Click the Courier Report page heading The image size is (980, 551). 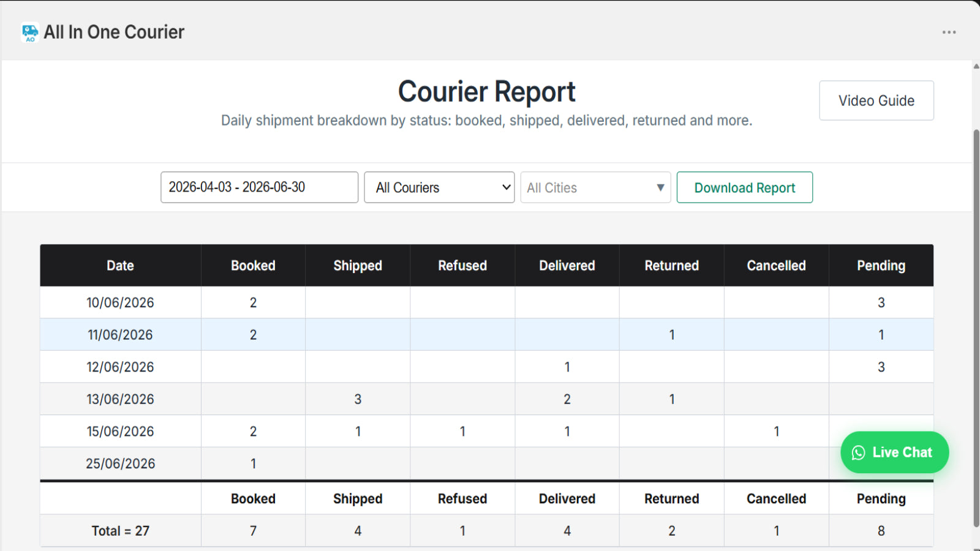(x=486, y=92)
